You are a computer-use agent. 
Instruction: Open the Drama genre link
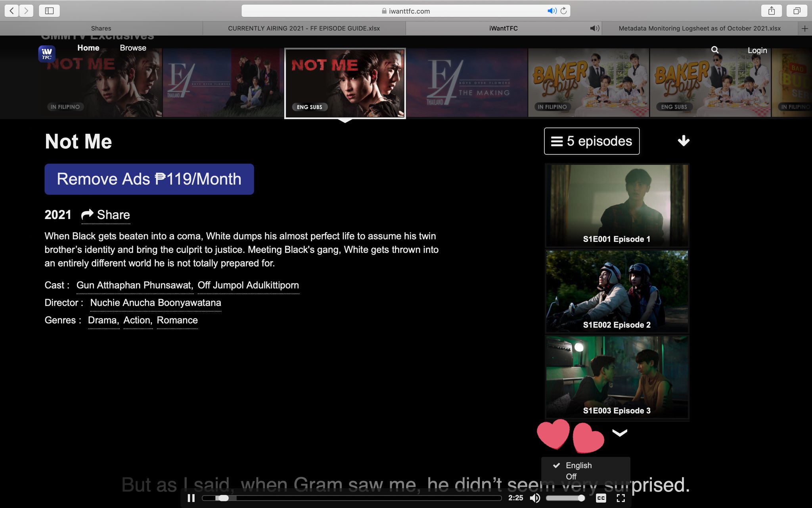(103, 320)
